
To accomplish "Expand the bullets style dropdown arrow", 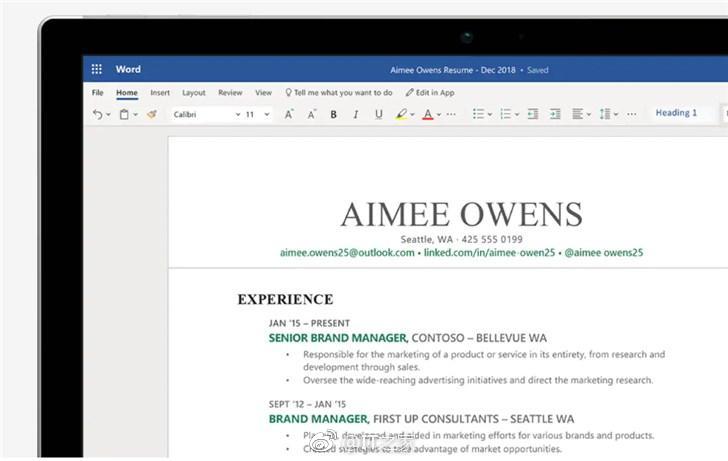I will pos(490,115).
